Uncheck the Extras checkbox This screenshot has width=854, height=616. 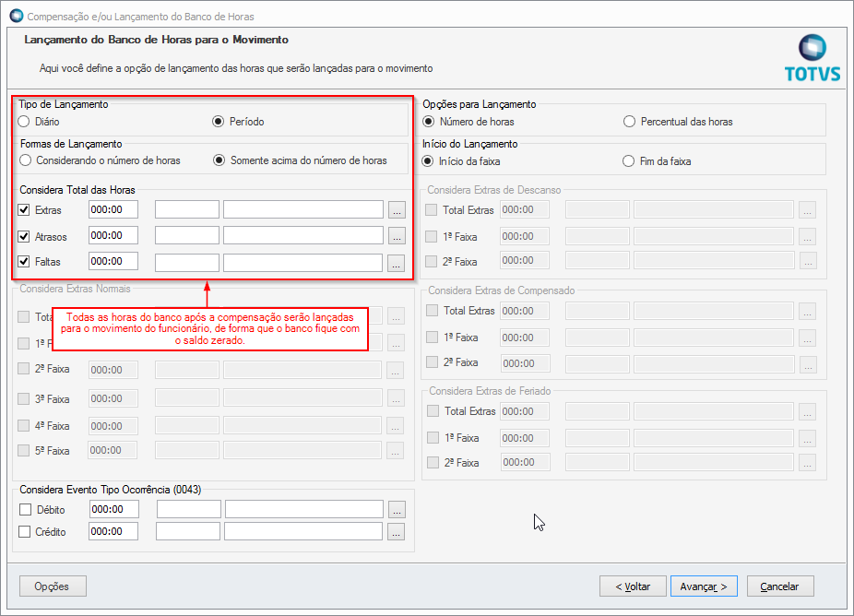click(x=23, y=209)
